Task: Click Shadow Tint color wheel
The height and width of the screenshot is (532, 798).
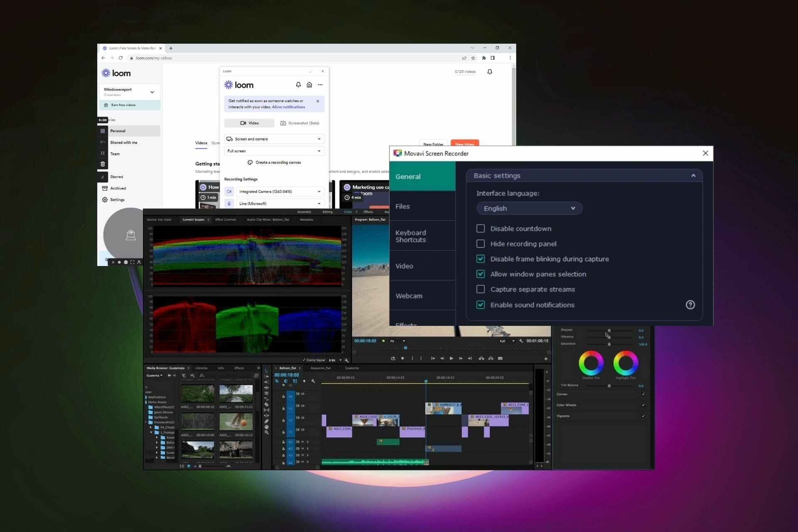Action: (x=591, y=363)
